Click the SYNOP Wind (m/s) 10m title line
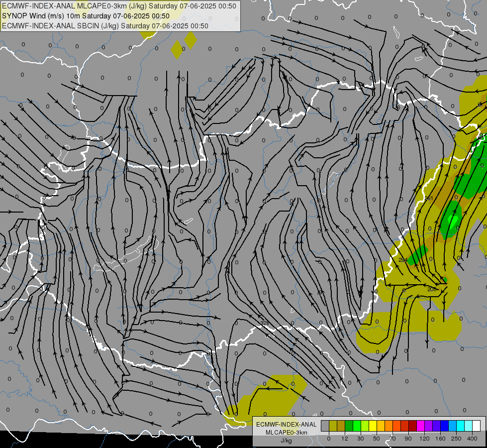This screenshot has height=448, width=487. (86, 16)
